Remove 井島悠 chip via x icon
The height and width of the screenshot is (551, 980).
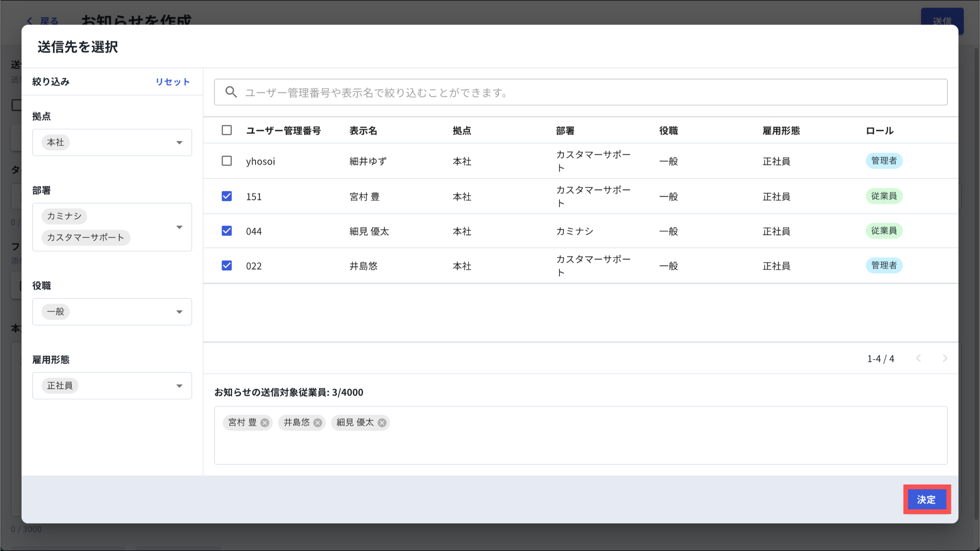coord(318,423)
